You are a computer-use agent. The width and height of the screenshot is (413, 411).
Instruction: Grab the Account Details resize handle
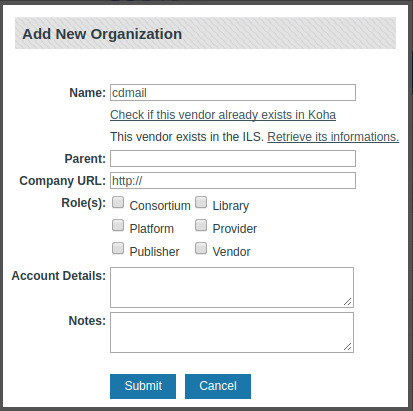coord(348,301)
